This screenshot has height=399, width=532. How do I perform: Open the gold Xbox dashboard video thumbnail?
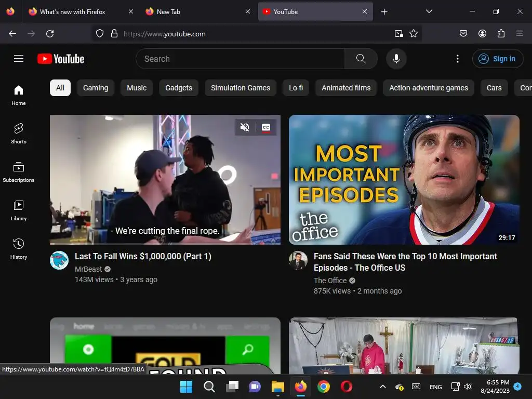tap(165, 345)
